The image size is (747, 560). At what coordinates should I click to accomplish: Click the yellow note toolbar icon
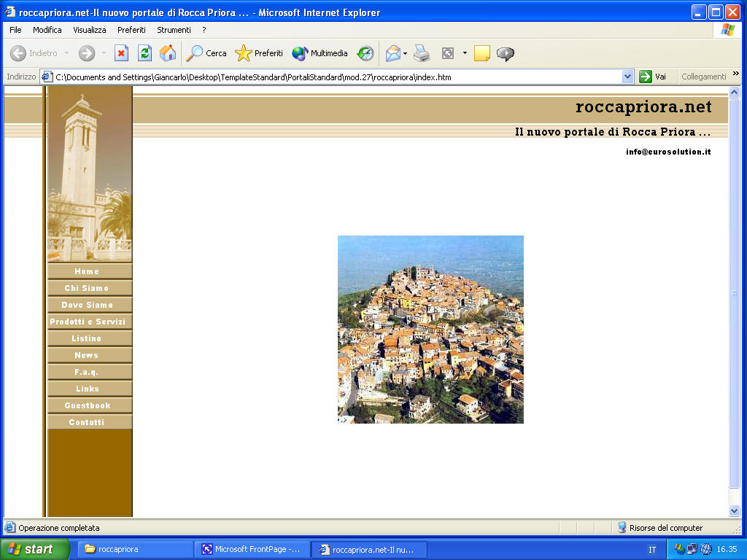click(482, 53)
